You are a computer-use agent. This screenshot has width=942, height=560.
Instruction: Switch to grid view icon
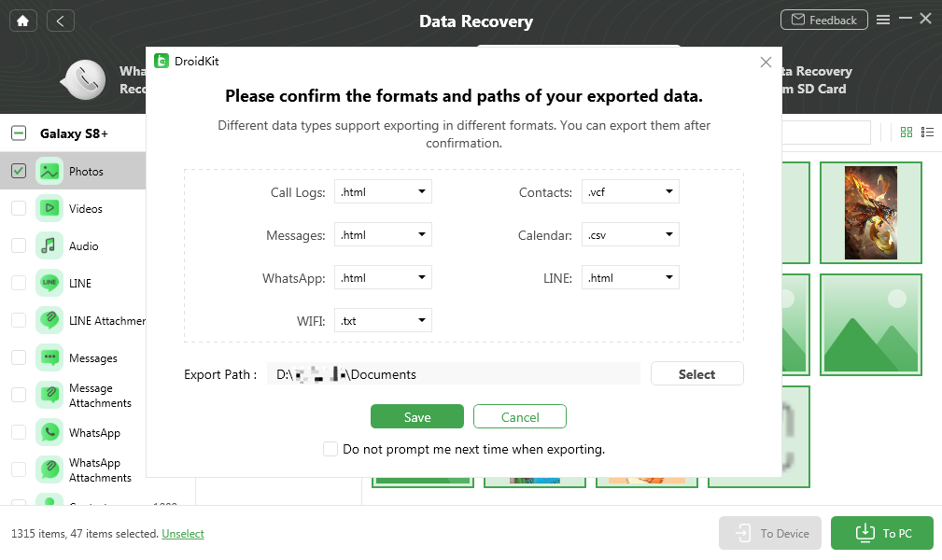(x=906, y=133)
